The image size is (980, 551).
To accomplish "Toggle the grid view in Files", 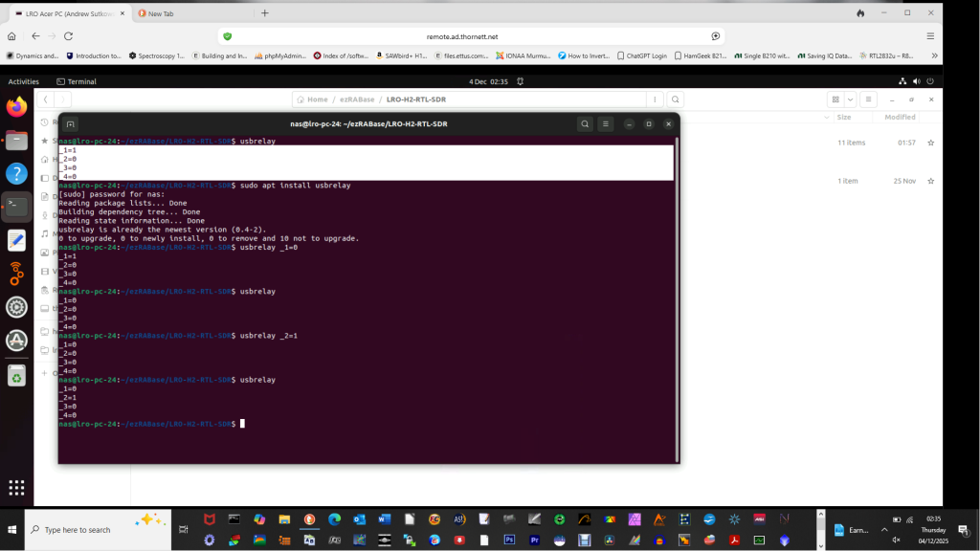I will (x=835, y=99).
